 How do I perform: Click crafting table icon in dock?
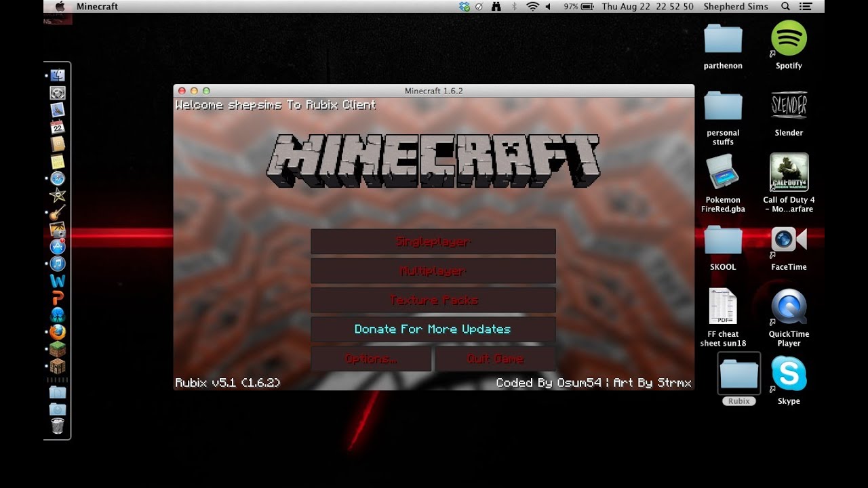pos(58,366)
